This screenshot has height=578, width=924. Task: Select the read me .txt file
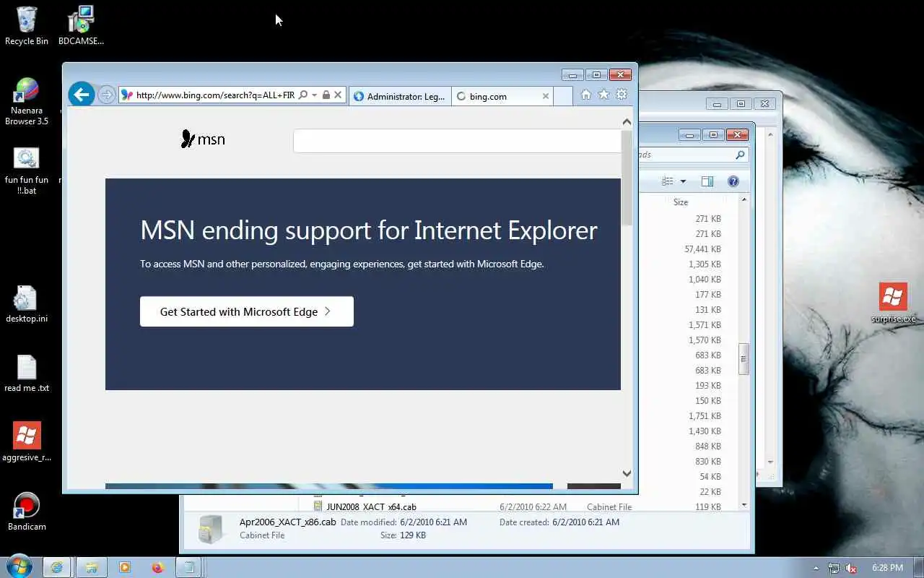pyautogui.click(x=27, y=374)
